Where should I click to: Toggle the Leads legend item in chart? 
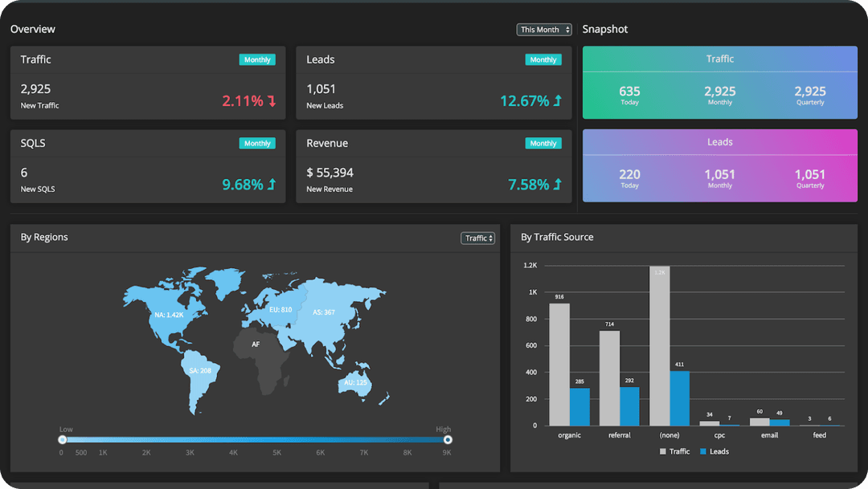tap(714, 451)
